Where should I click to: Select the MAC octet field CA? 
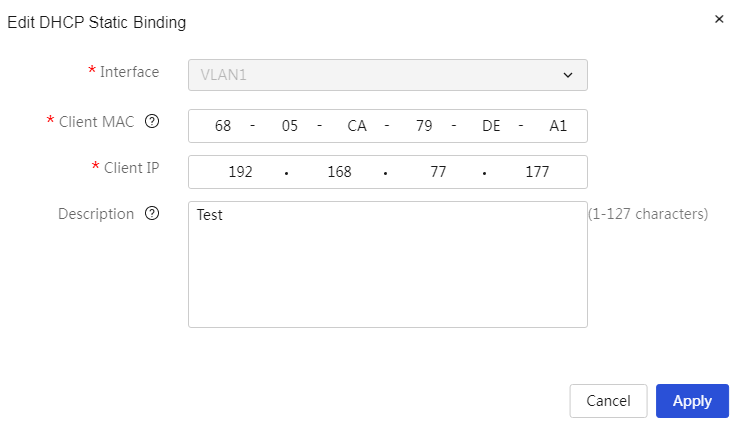(x=357, y=126)
